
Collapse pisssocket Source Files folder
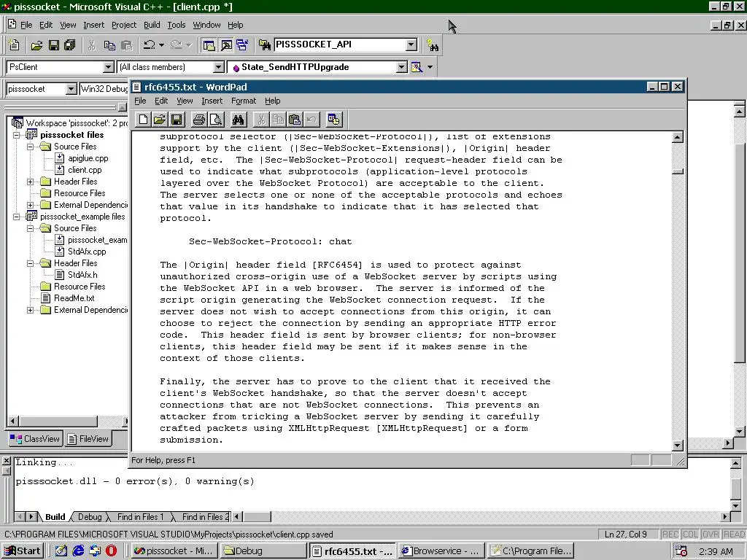(31, 147)
